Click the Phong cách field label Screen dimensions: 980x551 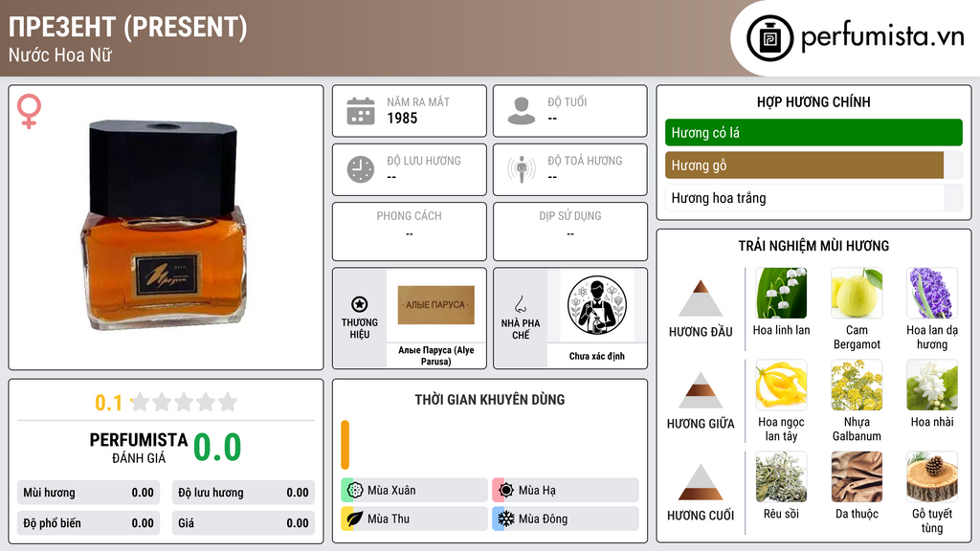409,215
